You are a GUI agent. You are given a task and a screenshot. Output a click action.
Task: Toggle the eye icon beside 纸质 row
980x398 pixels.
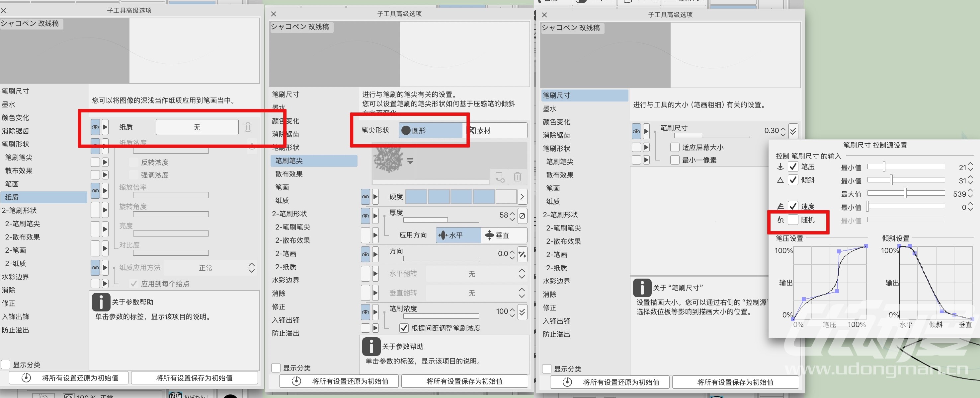(x=95, y=127)
